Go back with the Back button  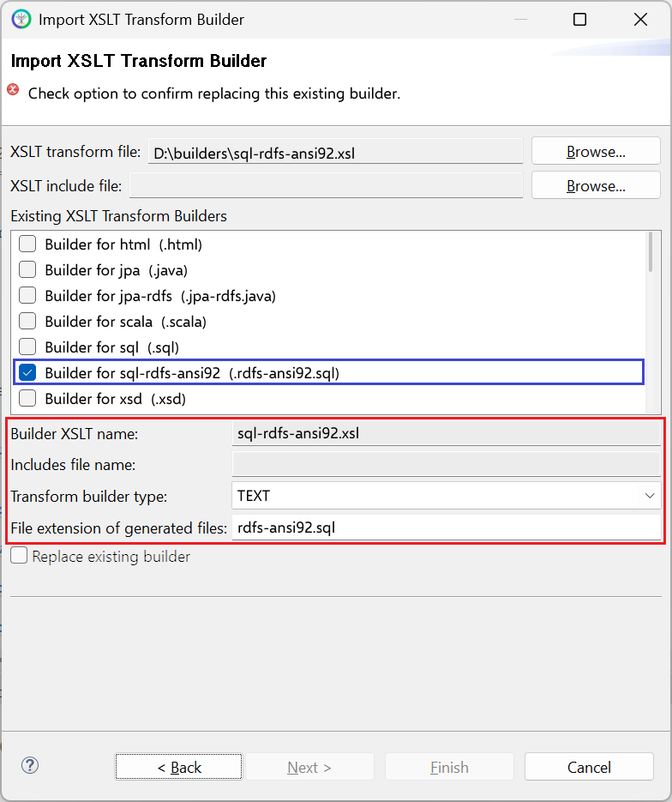pos(178,767)
